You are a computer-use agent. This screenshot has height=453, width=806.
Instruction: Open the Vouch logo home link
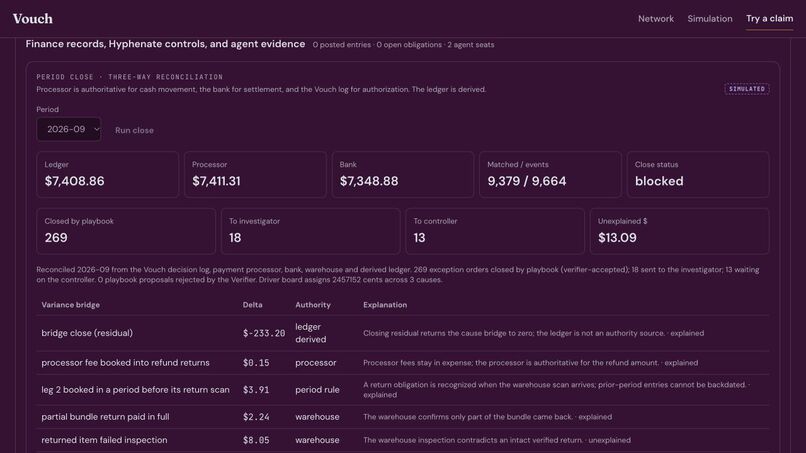pyautogui.click(x=32, y=19)
